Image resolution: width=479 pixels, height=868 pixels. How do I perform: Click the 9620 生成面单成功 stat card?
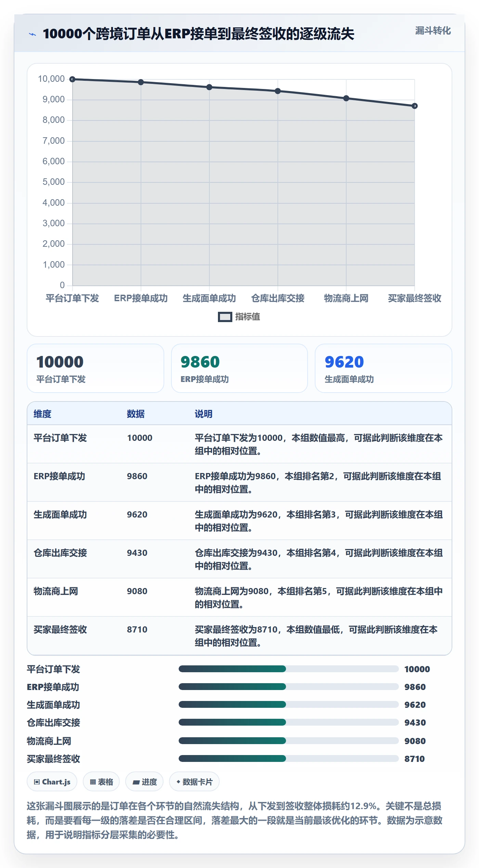pyautogui.click(x=384, y=368)
